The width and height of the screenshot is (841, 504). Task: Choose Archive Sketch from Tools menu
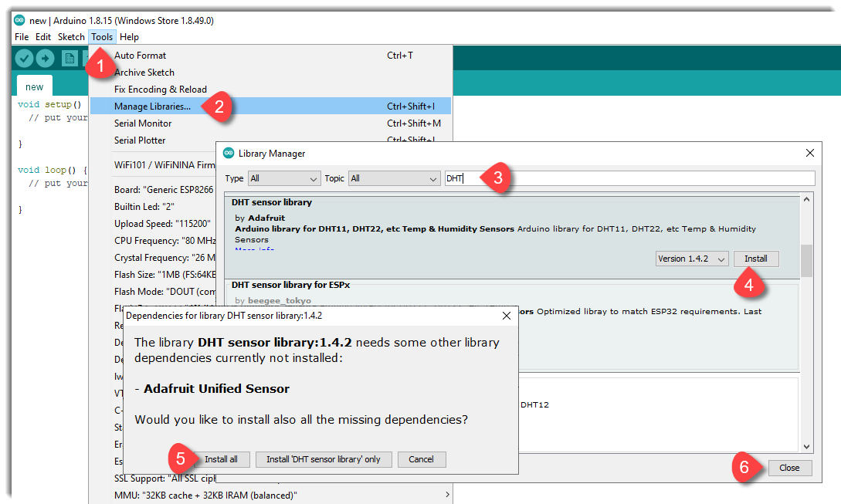(x=270, y=73)
